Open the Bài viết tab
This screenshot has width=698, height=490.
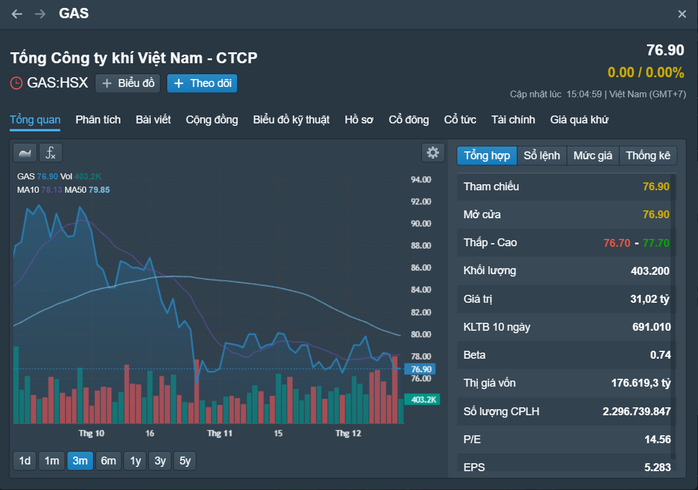[153, 120]
